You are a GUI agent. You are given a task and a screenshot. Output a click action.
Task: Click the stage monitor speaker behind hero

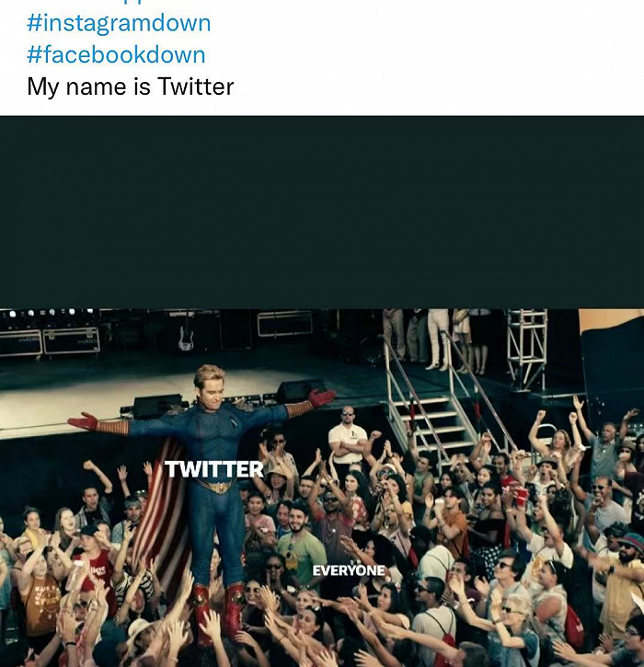pyautogui.click(x=157, y=406)
